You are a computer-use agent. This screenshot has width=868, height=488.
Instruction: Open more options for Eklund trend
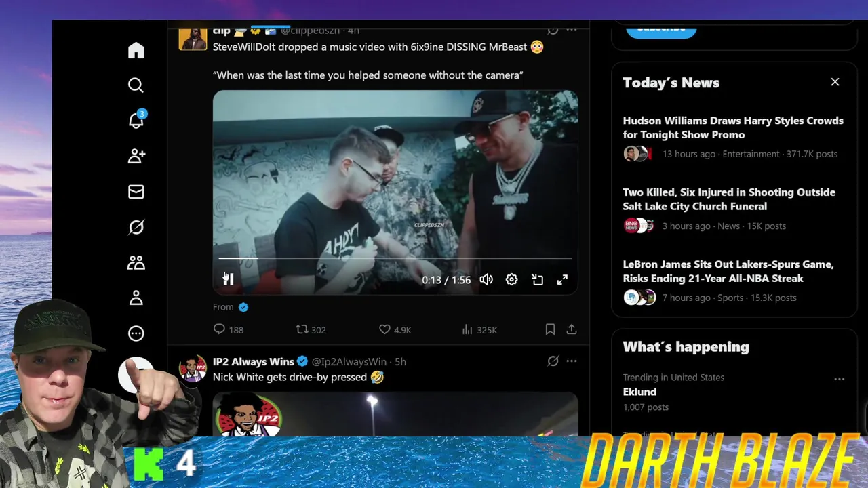(x=840, y=379)
